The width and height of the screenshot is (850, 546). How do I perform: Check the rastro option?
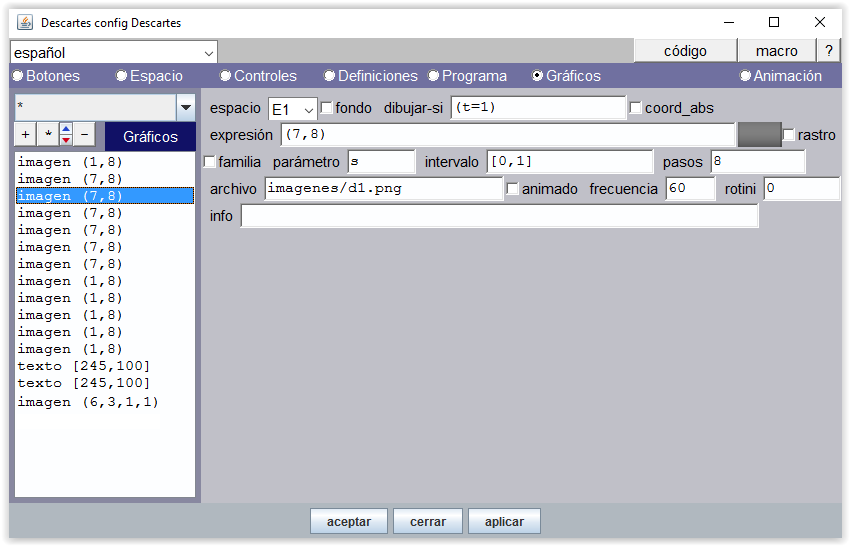pyautogui.click(x=789, y=135)
